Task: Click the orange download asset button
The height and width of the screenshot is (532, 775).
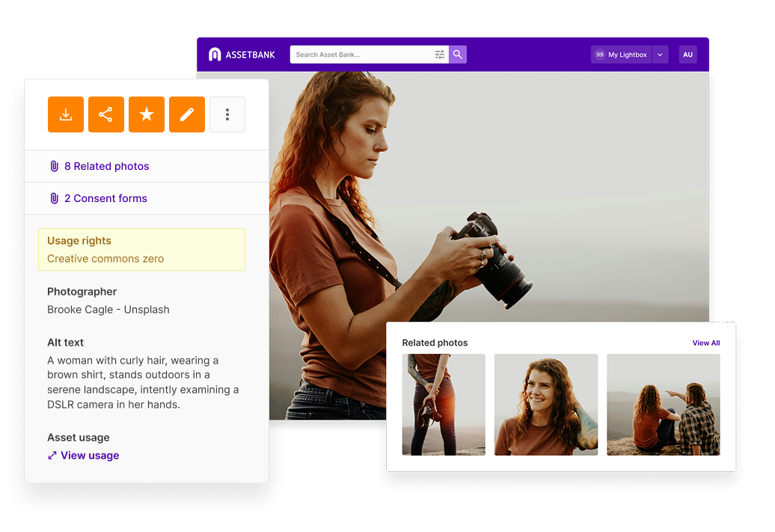Action: coord(66,114)
